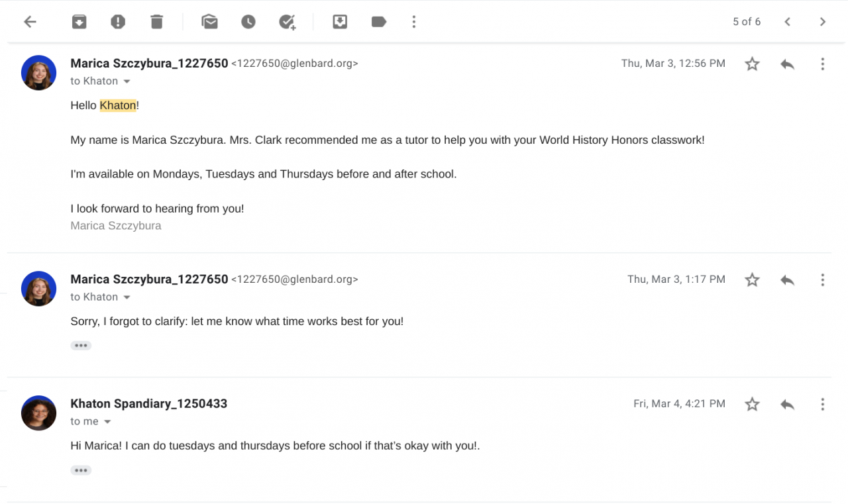This screenshot has width=848, height=504.
Task: Add conversation to Tasks
Action: tap(287, 22)
